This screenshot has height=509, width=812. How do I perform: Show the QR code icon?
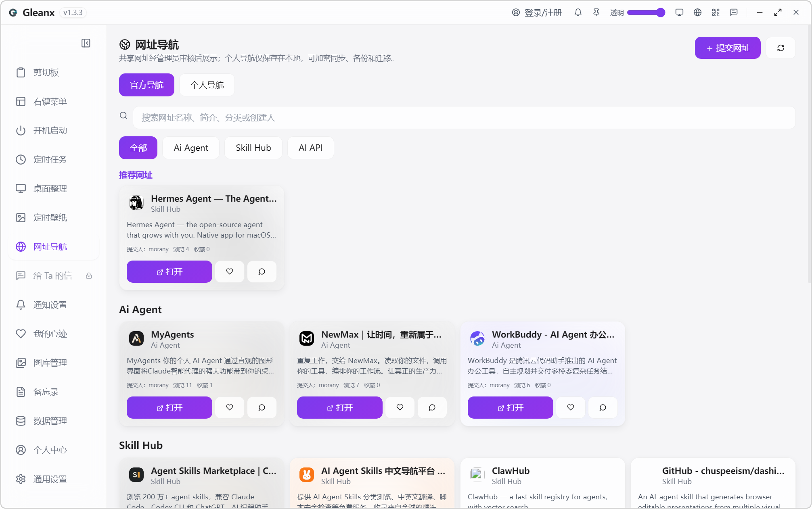click(x=716, y=13)
